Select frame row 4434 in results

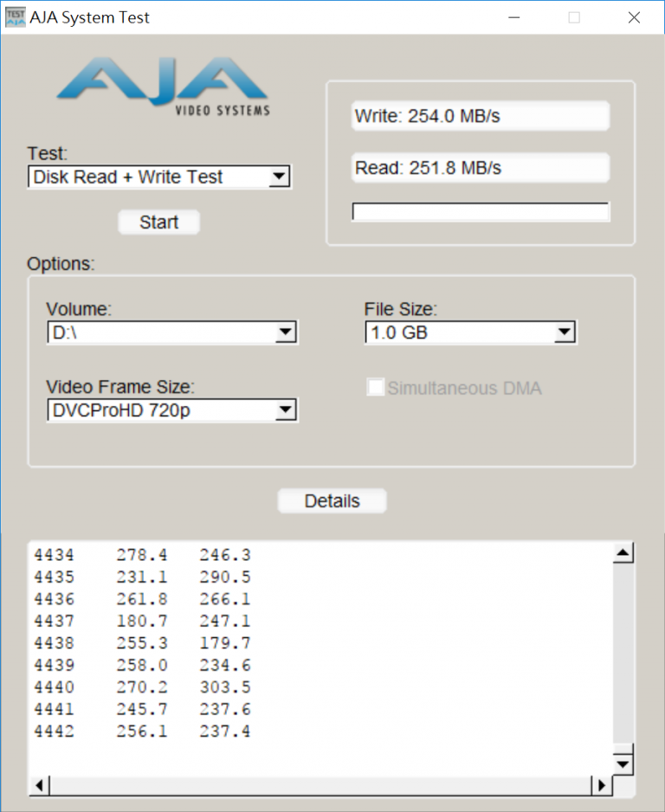(142, 555)
